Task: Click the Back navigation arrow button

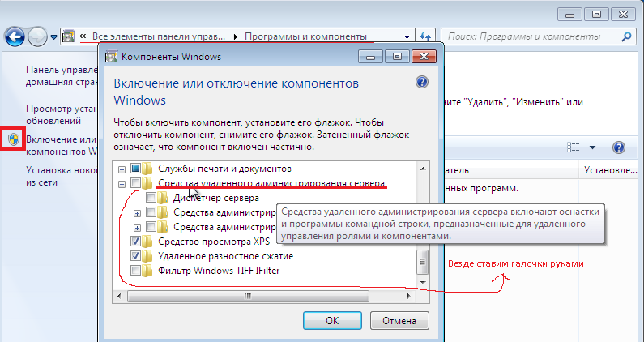Action: [x=15, y=37]
